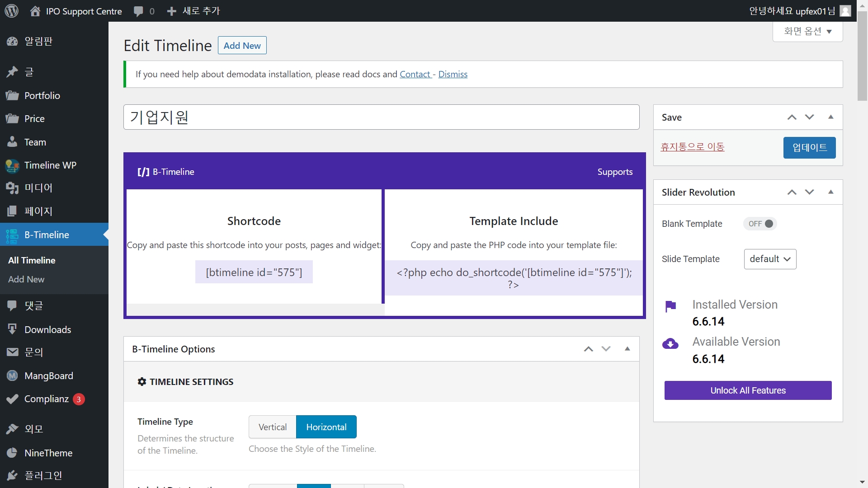Click the Timeline WP globe icon
The height and width of the screenshot is (488, 868).
click(12, 165)
